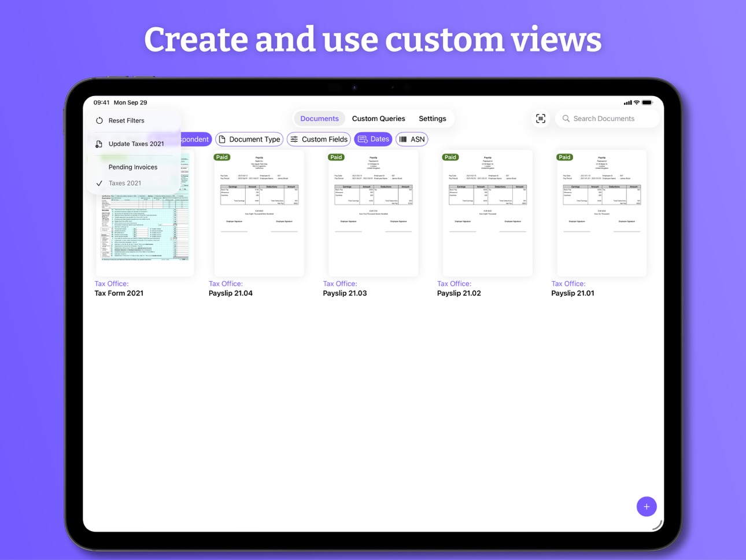The image size is (746, 560).
Task: Tap the title 'Payslip 21.03'
Action: [345, 293]
